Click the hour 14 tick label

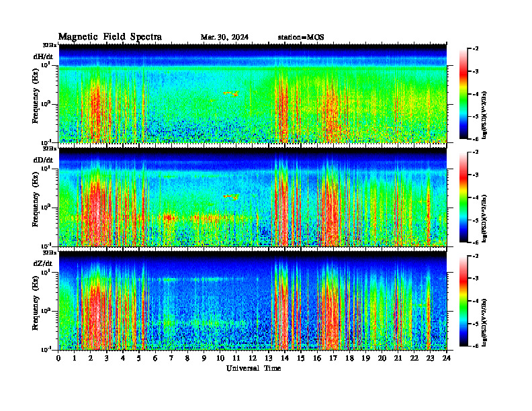click(x=285, y=359)
